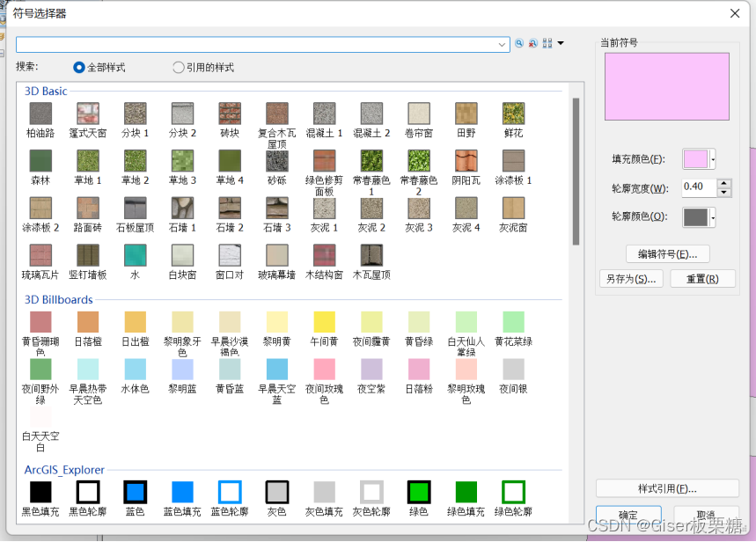The image size is (756, 542).
Task: Click the ArcGIS_Explorer group header
Action: (64, 470)
